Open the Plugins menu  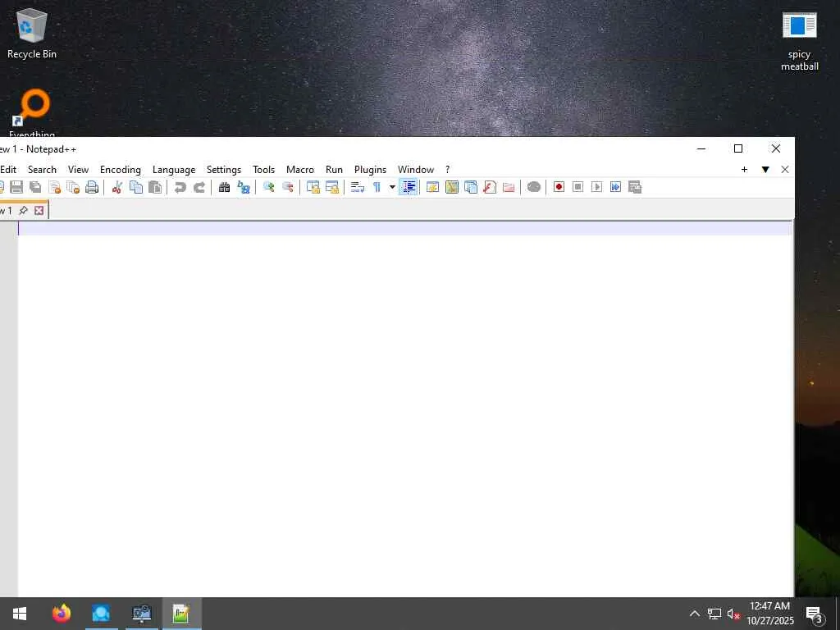pos(370,169)
